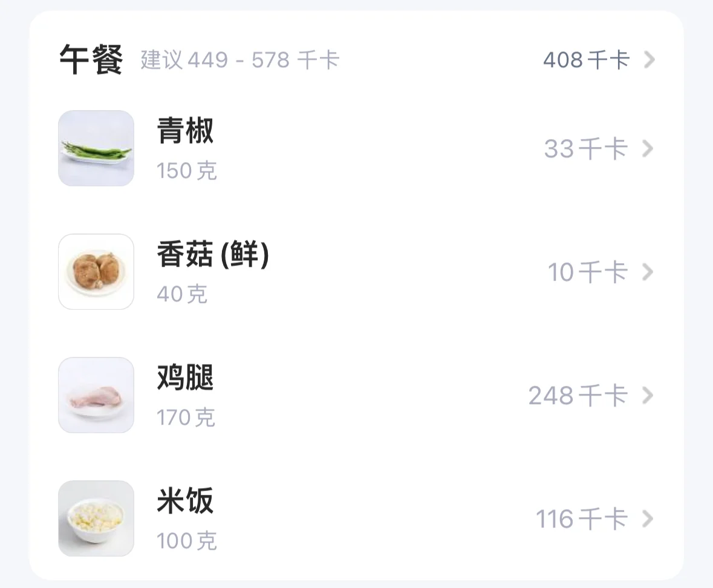The width and height of the screenshot is (713, 588).
Task: Open the 鸡腿 entry title
Action: click(x=185, y=377)
